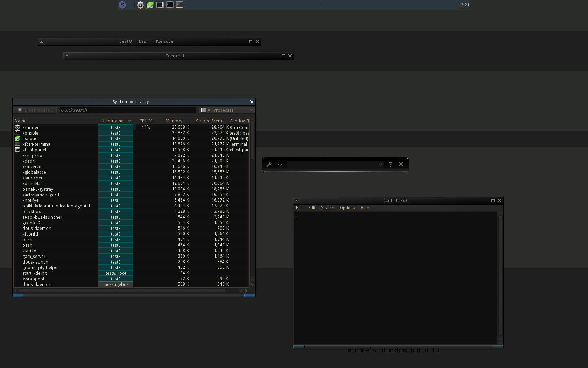Open the Search menu in Leafpad
588x368 pixels.
tap(328, 208)
